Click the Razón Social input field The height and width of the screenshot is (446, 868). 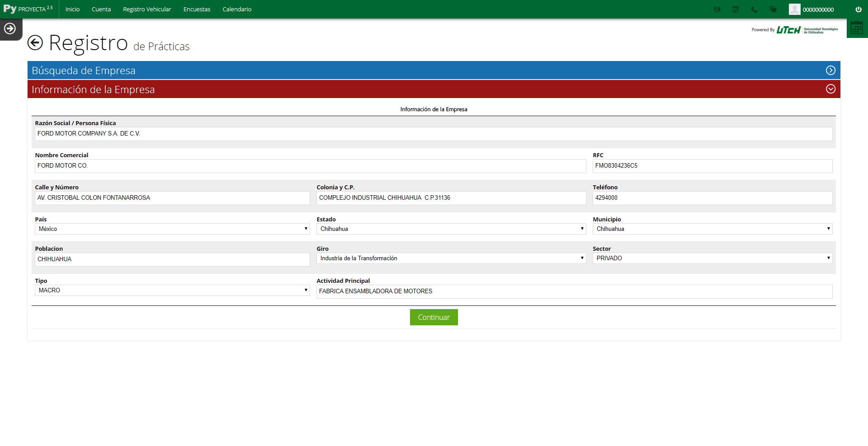[434, 134]
